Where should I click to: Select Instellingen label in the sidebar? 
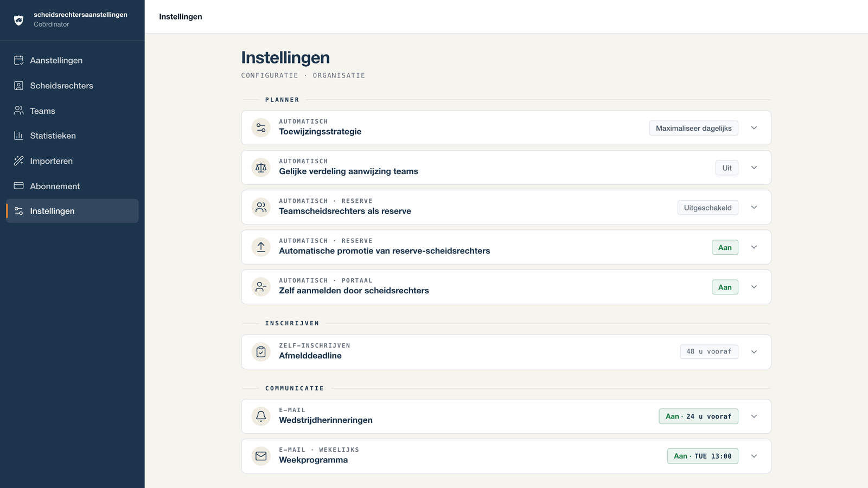(52, 211)
